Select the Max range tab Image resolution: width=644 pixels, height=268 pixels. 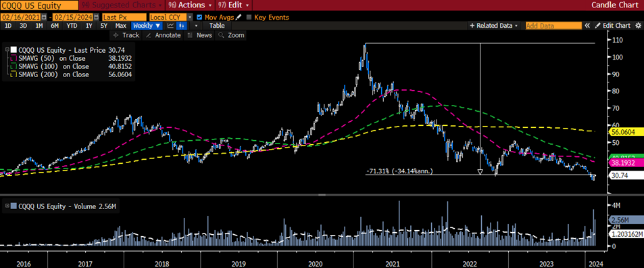tap(121, 26)
